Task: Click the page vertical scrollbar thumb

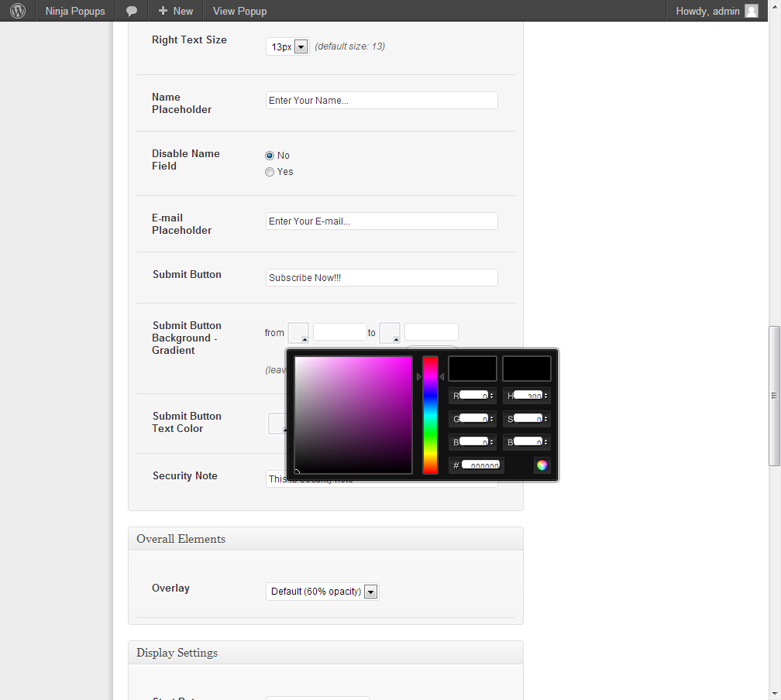Action: (x=774, y=396)
